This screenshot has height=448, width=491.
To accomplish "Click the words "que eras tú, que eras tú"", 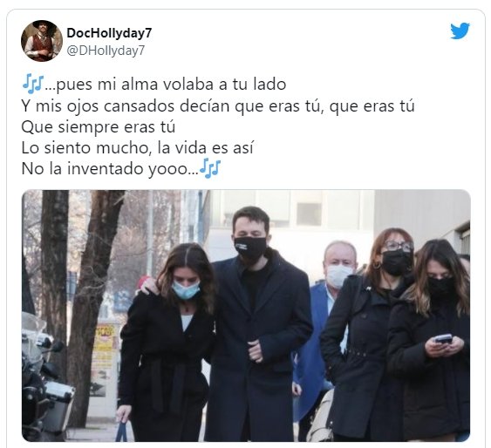I will point(324,105).
